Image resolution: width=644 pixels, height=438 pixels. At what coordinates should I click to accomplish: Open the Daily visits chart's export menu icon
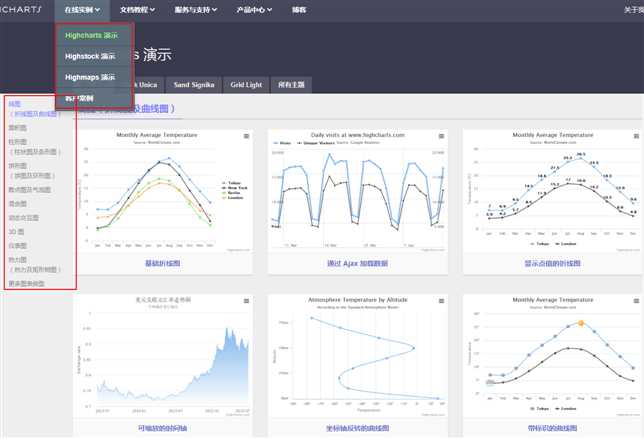(442, 136)
